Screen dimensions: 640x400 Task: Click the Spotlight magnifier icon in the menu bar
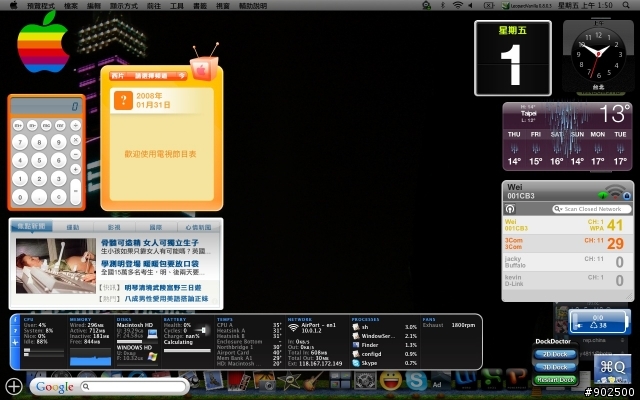(626, 5)
